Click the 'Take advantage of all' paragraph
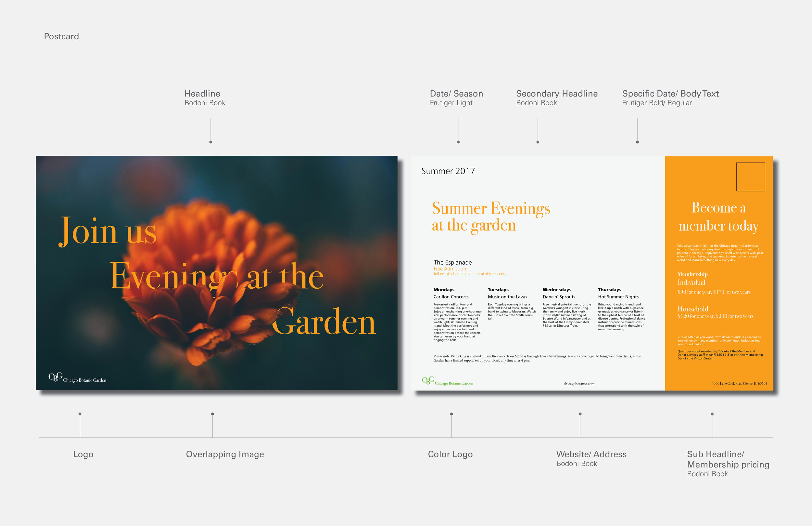 720,253
